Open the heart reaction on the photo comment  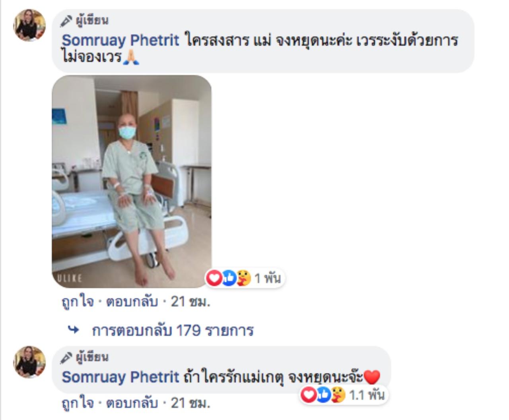pos(215,278)
